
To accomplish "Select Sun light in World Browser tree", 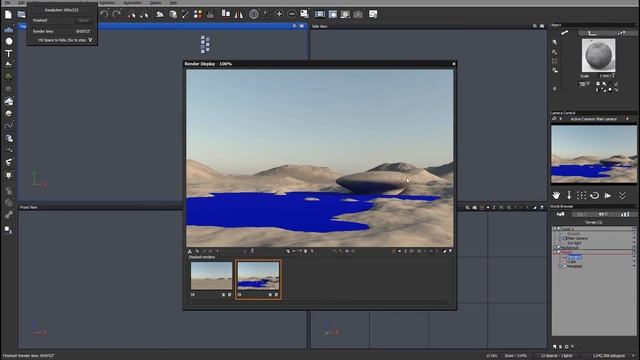I will (574, 243).
